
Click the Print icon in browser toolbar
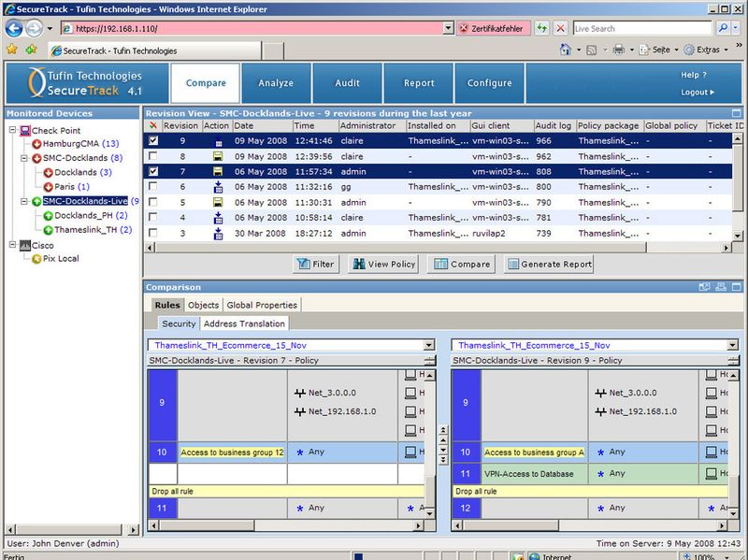pos(619,50)
